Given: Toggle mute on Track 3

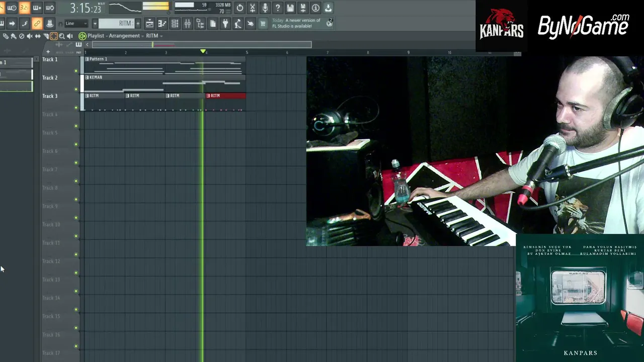Looking at the screenshot, I should (76, 108).
